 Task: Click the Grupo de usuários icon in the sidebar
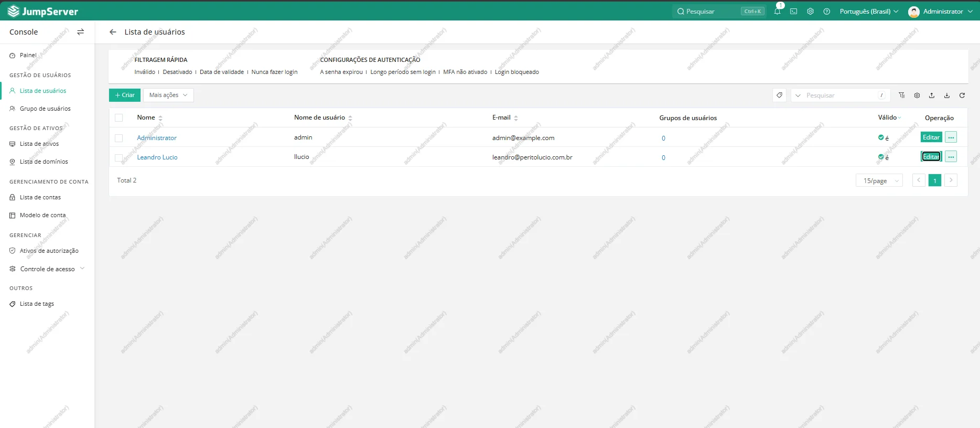tap(13, 109)
